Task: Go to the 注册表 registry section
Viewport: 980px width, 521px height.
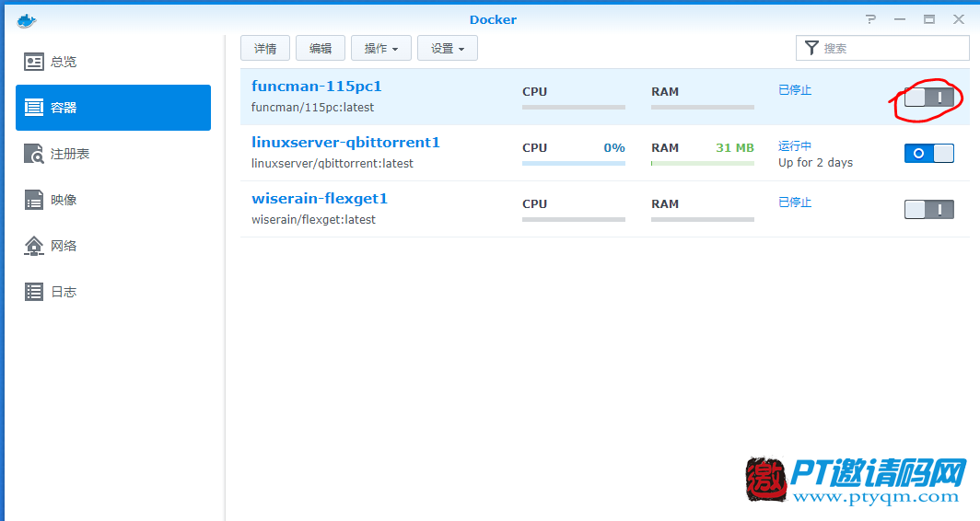Action: click(x=113, y=154)
